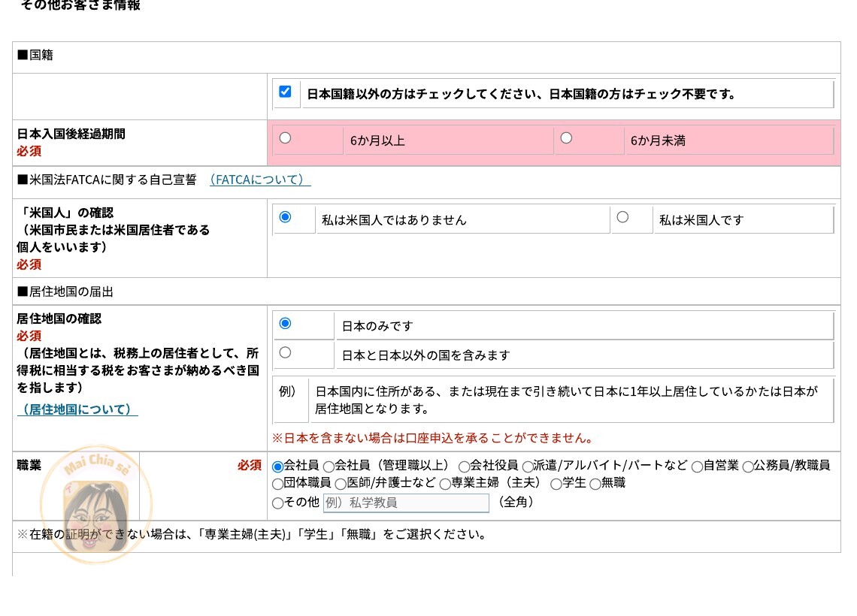Focus the other occupation text field
Viewport: 857px width, 616px height.
point(406,503)
